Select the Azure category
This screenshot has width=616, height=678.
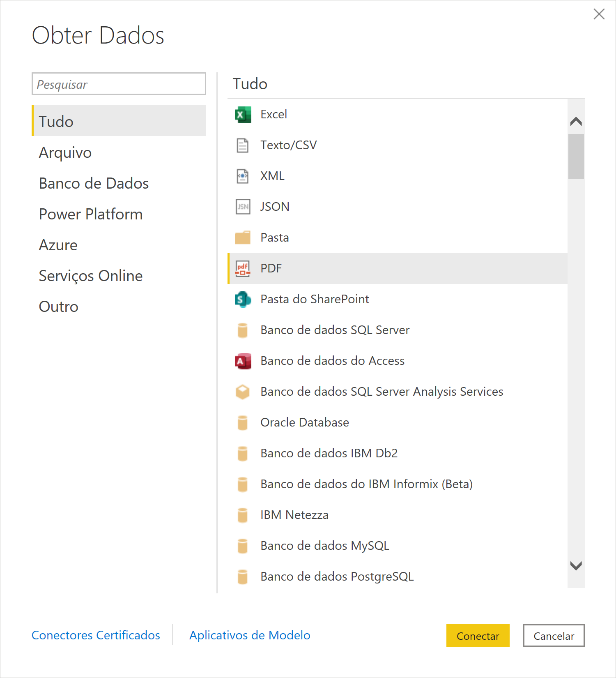tap(119, 245)
